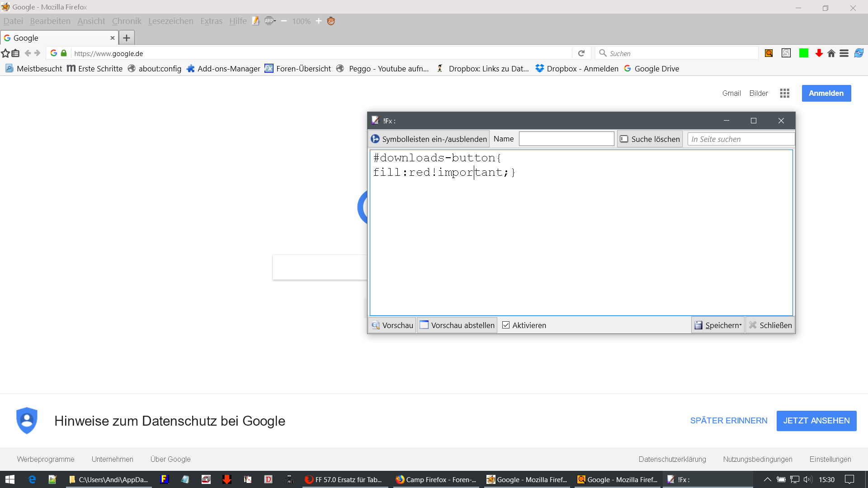This screenshot has width=868, height=488.
Task: Click the Home toolbar icon
Action: (x=831, y=53)
